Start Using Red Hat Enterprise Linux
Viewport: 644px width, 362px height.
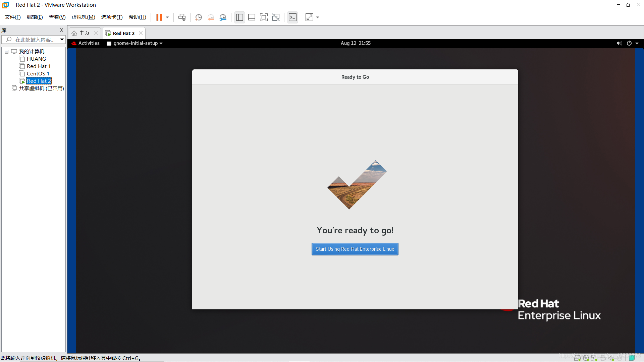tap(355, 249)
